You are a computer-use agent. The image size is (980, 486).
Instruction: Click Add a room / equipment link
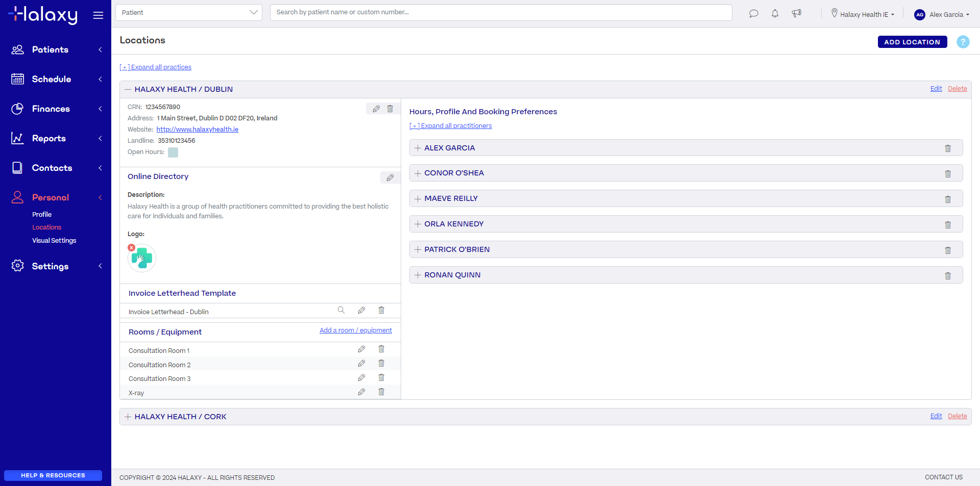click(356, 330)
